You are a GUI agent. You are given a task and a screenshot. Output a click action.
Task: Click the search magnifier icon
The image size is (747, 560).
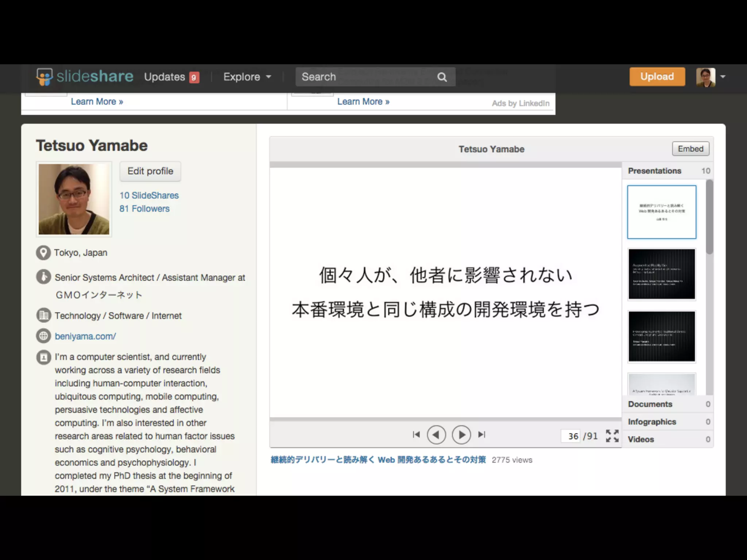coord(442,77)
